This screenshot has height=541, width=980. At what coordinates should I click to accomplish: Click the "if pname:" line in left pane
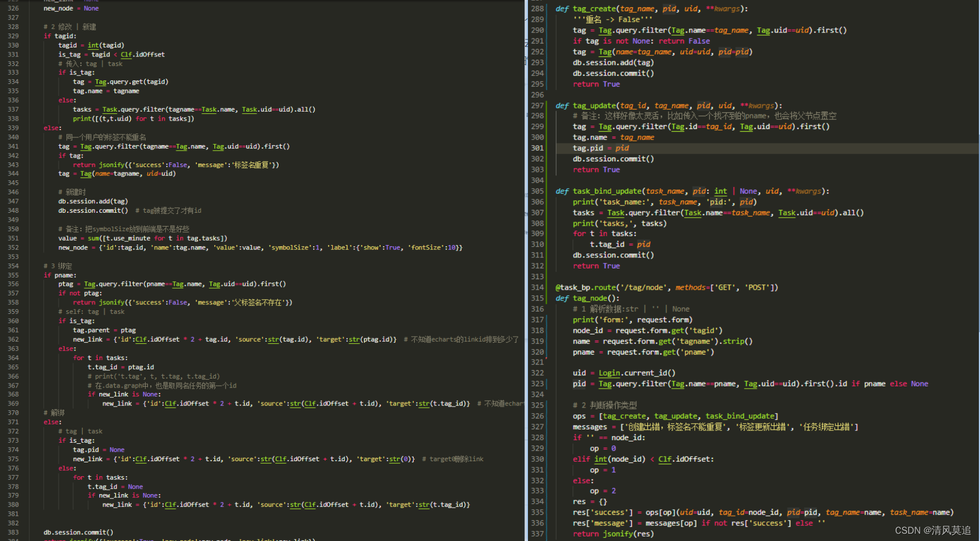coord(60,275)
